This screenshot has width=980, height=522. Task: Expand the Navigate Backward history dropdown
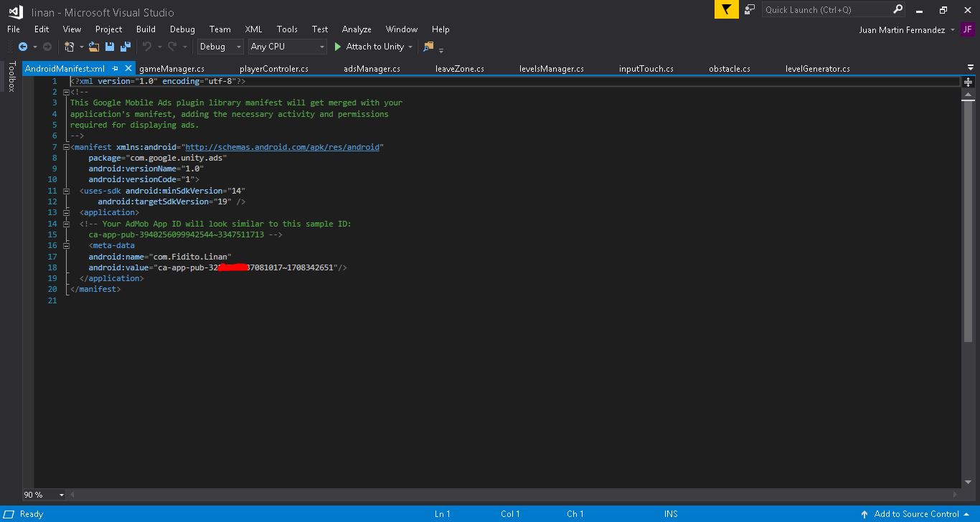34,47
